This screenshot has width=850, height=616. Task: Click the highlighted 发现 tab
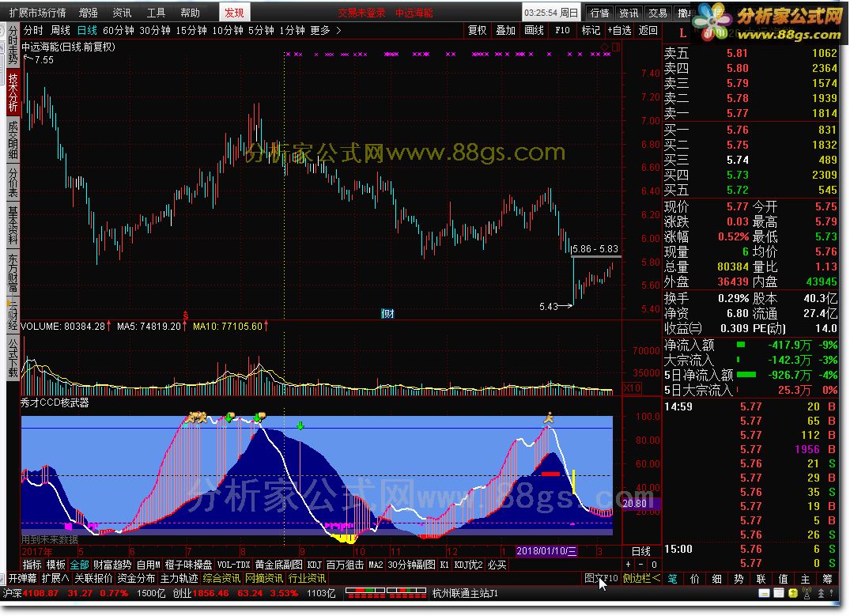(x=234, y=13)
